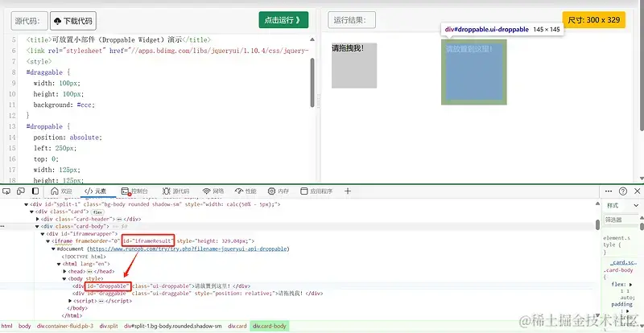Collapse the #document node
644x333 pixels.
pyautogui.click(x=53, y=249)
